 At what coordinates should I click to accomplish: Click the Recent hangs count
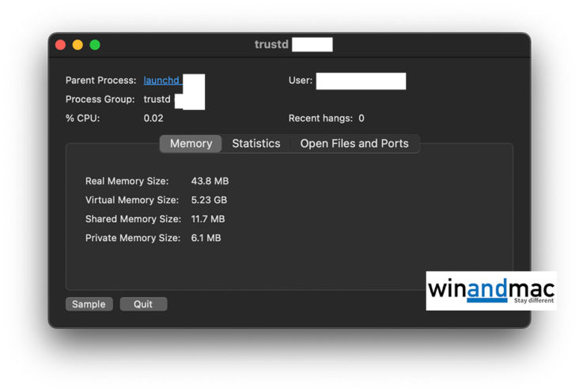[361, 119]
